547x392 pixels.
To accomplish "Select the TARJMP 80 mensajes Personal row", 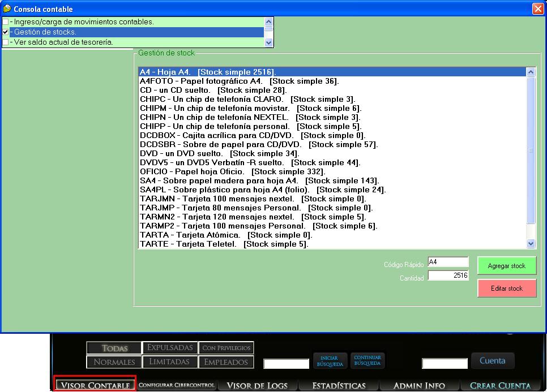I will tap(332, 208).
